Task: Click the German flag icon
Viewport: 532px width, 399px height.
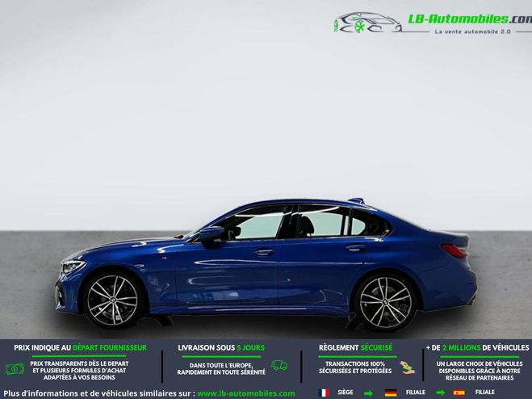Action: point(391,393)
